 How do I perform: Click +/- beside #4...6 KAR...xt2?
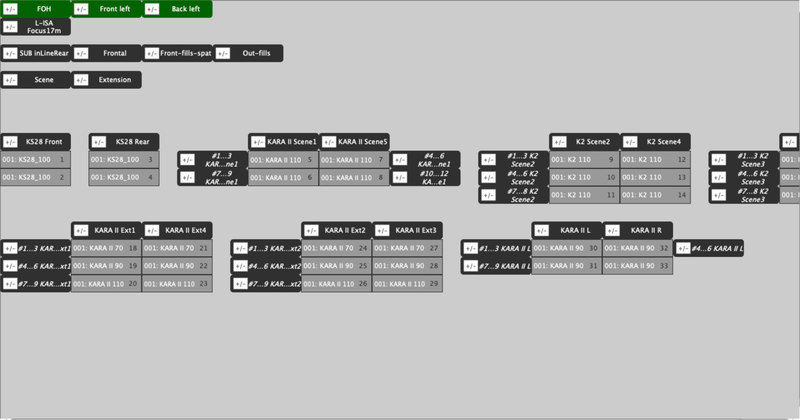[x=240, y=266]
